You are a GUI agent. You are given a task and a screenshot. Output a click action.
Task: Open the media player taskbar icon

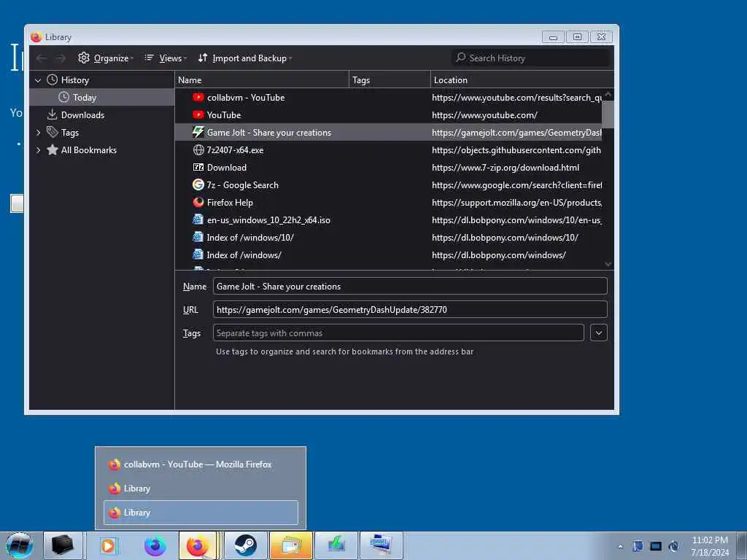(109, 545)
